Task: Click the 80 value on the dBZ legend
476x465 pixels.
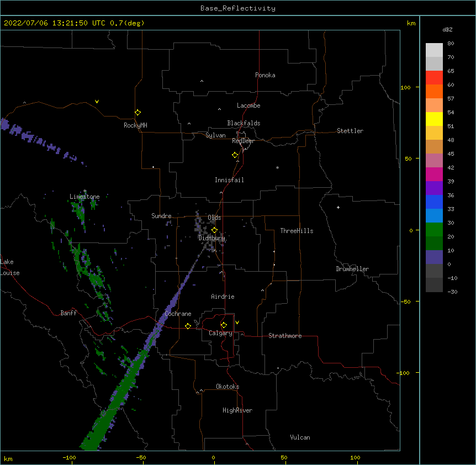Action: 451,44
